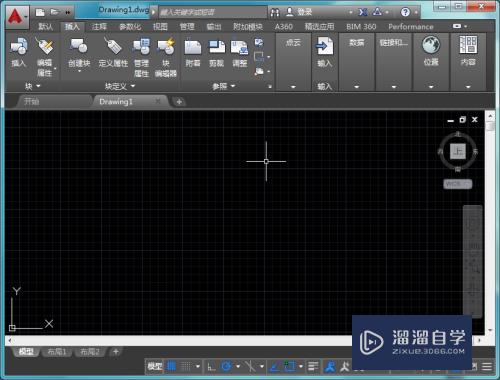Click the 调整 Adjust reference icon
The width and height of the screenshot is (500, 380).
click(240, 48)
